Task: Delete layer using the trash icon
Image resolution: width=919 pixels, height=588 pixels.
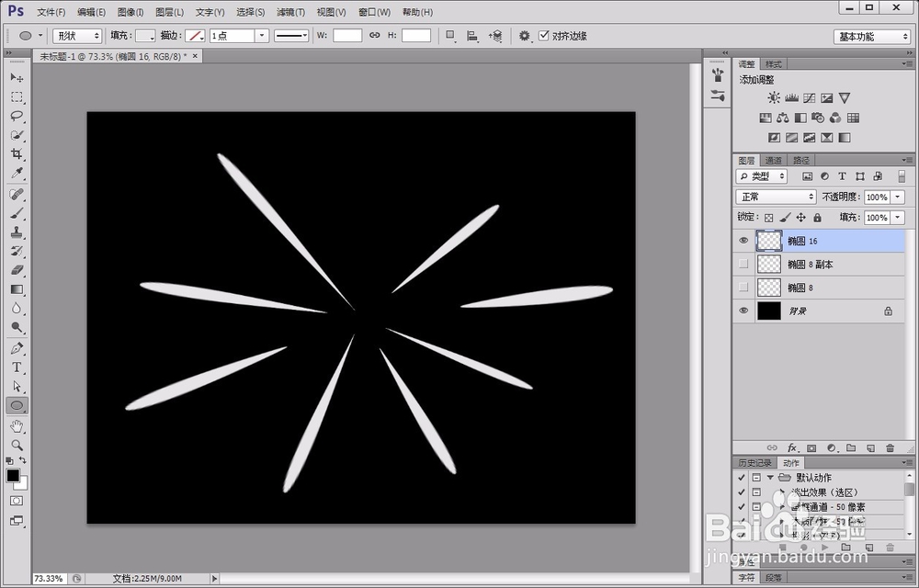Action: click(x=890, y=448)
